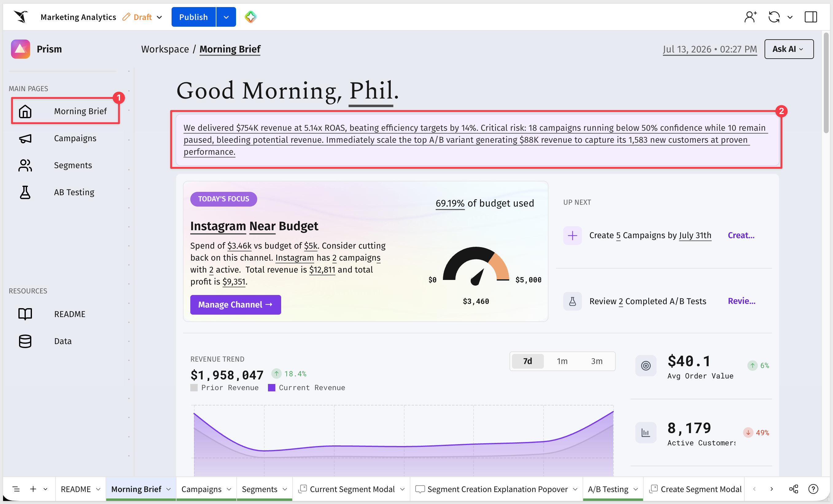Click the README book icon
This screenshot has height=504, width=833.
[x=25, y=314]
